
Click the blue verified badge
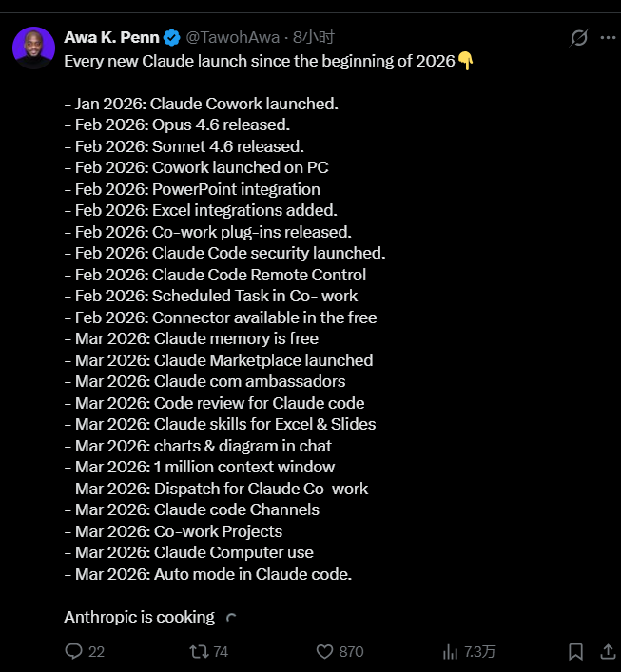point(172,38)
